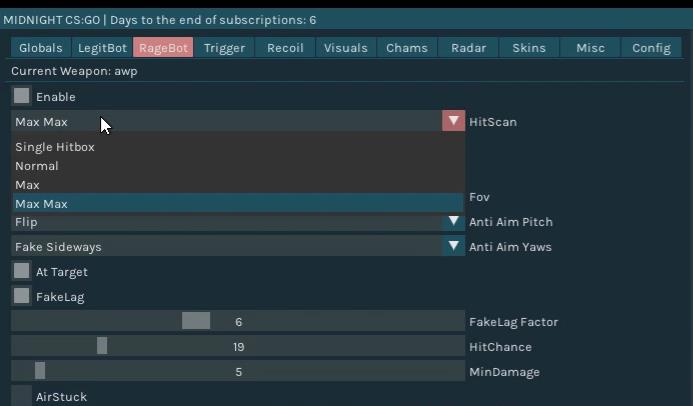The image size is (693, 406).
Task: Open the Config tab
Action: pos(651,48)
